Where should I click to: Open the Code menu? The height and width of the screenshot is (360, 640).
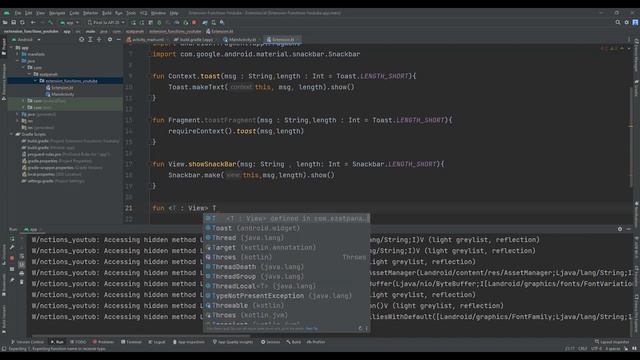pos(74,13)
